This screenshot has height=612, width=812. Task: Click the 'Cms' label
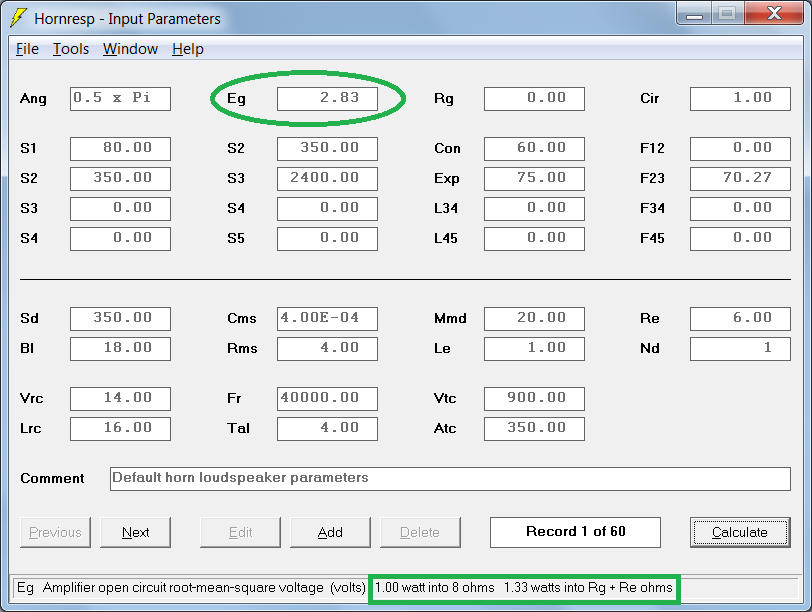242,318
